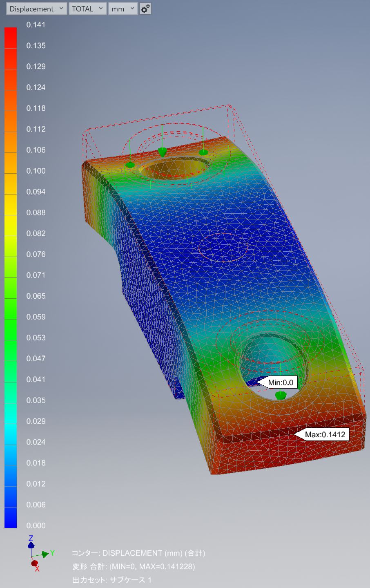
Task: Click the Min:0.0 probe label
Action: coord(278,382)
